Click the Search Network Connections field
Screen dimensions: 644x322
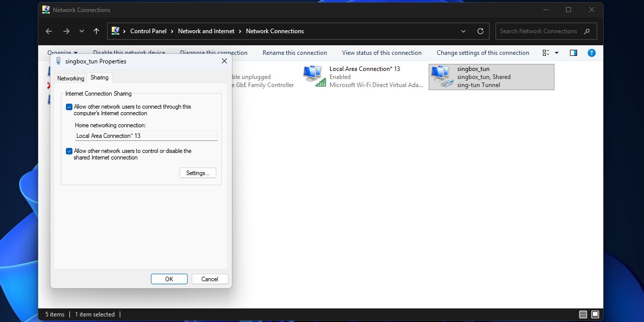pyautogui.click(x=538, y=31)
